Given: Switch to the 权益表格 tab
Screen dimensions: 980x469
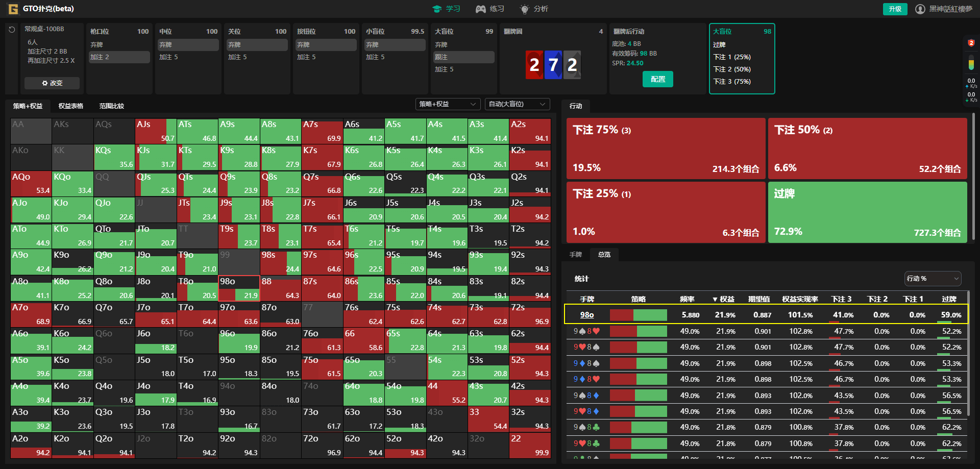Looking at the screenshot, I should 71,106.
